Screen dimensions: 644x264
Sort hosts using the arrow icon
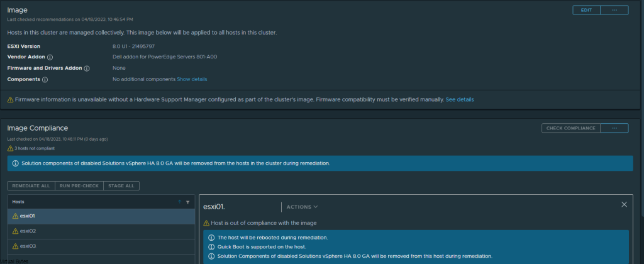(179, 202)
